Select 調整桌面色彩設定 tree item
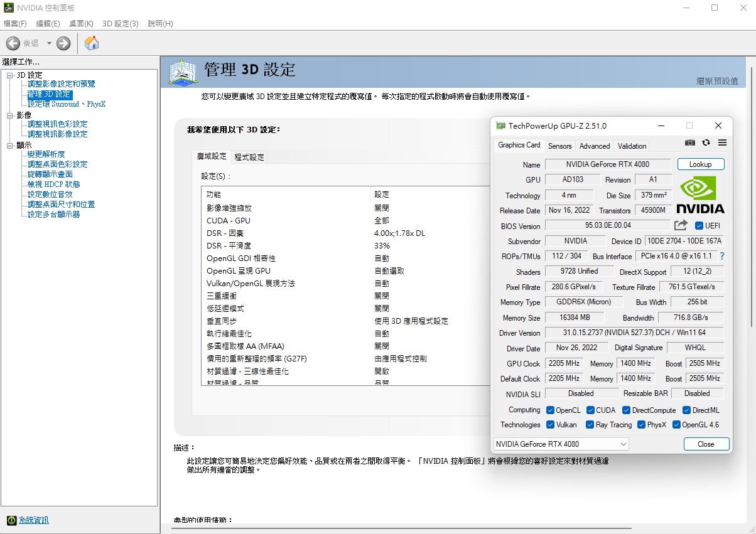The image size is (756, 534). (x=57, y=164)
